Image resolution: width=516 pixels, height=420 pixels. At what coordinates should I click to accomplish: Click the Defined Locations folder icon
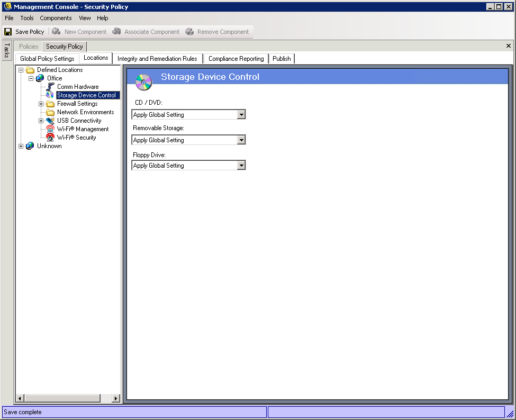[x=30, y=70]
